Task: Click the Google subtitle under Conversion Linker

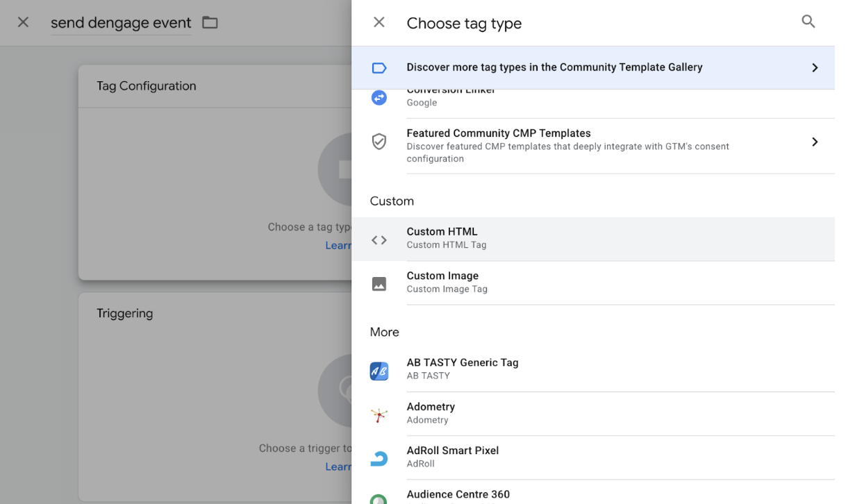Action: click(422, 103)
